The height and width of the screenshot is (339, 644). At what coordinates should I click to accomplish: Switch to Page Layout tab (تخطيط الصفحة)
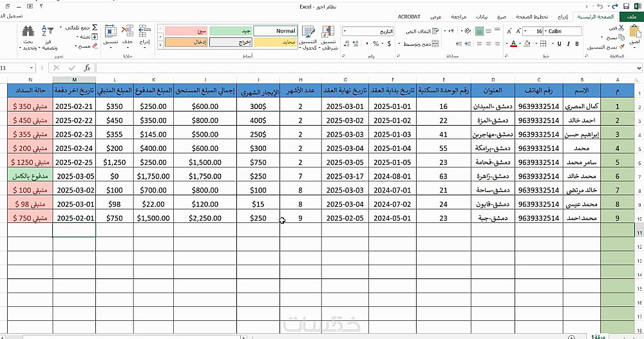pyautogui.click(x=532, y=17)
